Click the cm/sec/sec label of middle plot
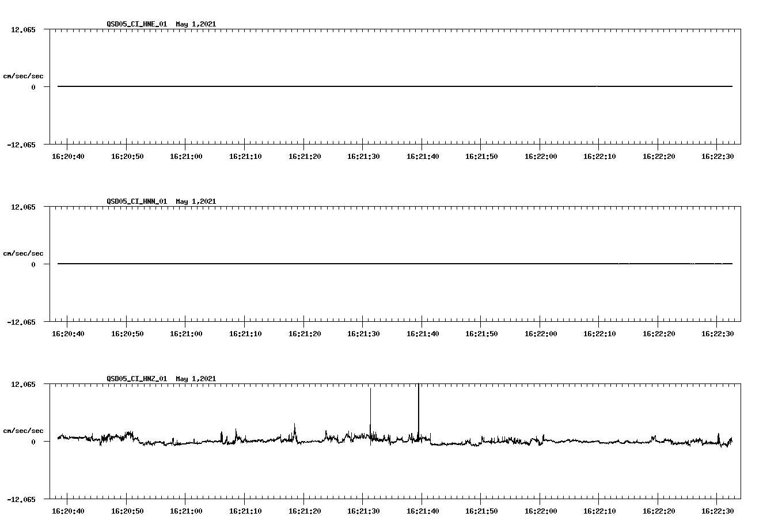Screen dimensions: 782x532 pos(24,253)
